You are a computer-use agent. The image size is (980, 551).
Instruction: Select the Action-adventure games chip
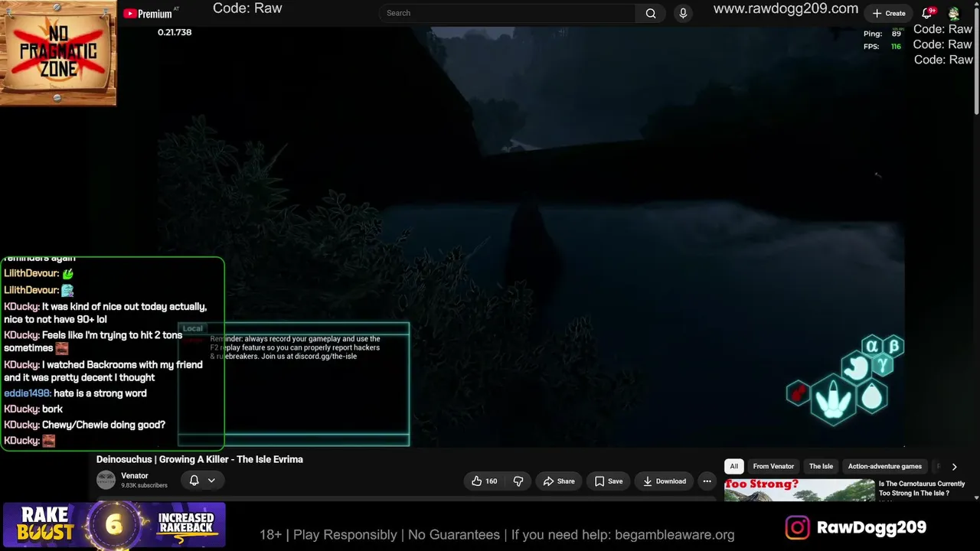coord(884,466)
